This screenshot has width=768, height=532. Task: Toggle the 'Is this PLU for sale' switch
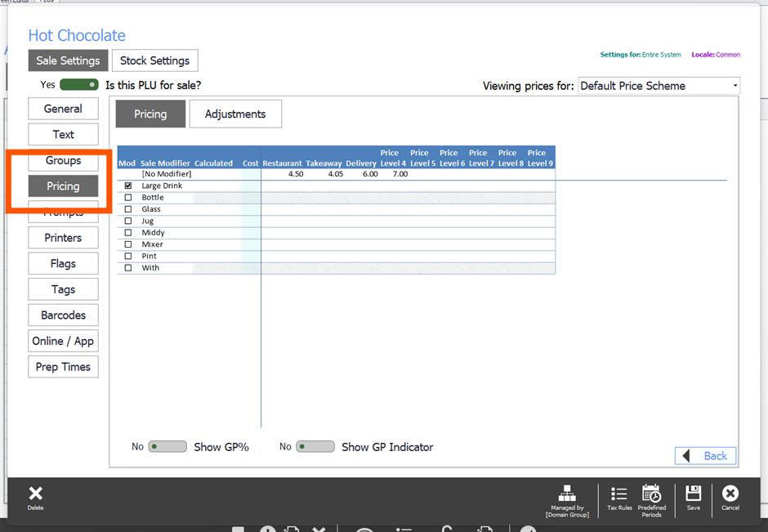[x=79, y=85]
